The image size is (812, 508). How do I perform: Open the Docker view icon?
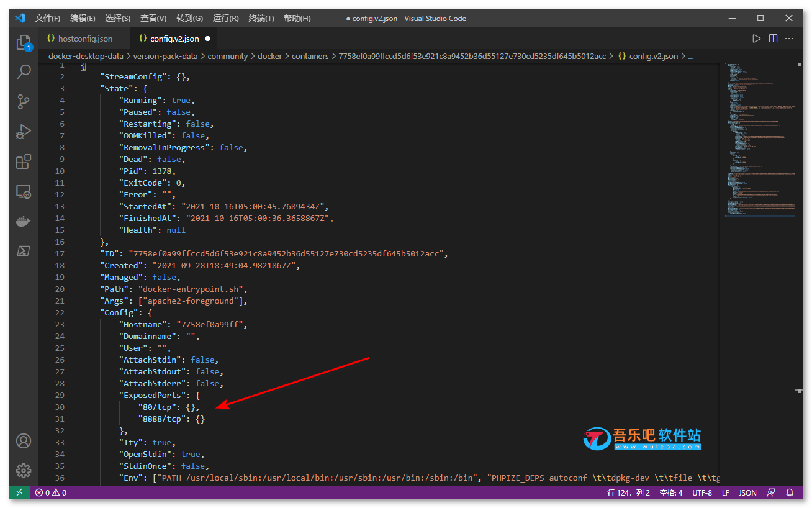24,222
